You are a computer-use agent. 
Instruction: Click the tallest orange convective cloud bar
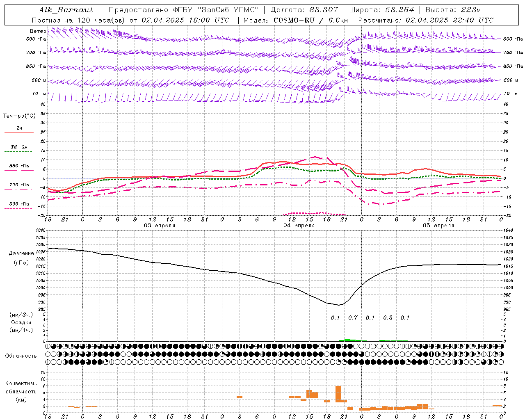coord(338,394)
